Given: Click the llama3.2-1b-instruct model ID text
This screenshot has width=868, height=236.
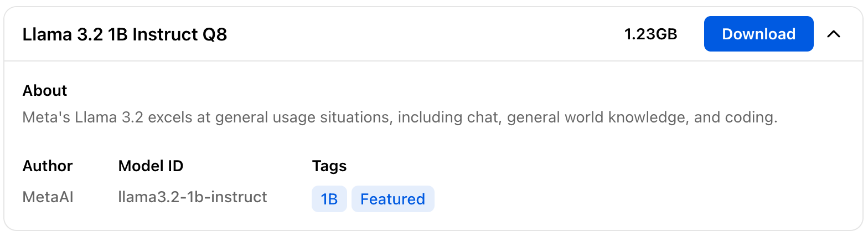Looking at the screenshot, I should point(193,197).
